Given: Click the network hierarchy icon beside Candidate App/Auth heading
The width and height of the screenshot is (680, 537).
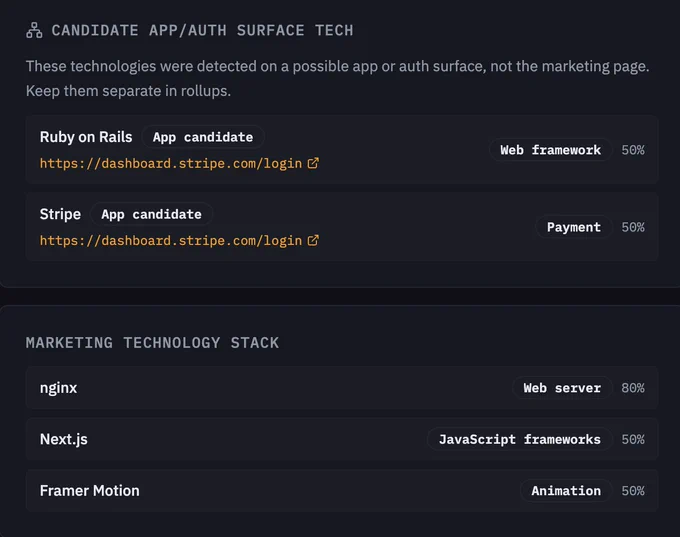Looking at the screenshot, I should [34, 30].
